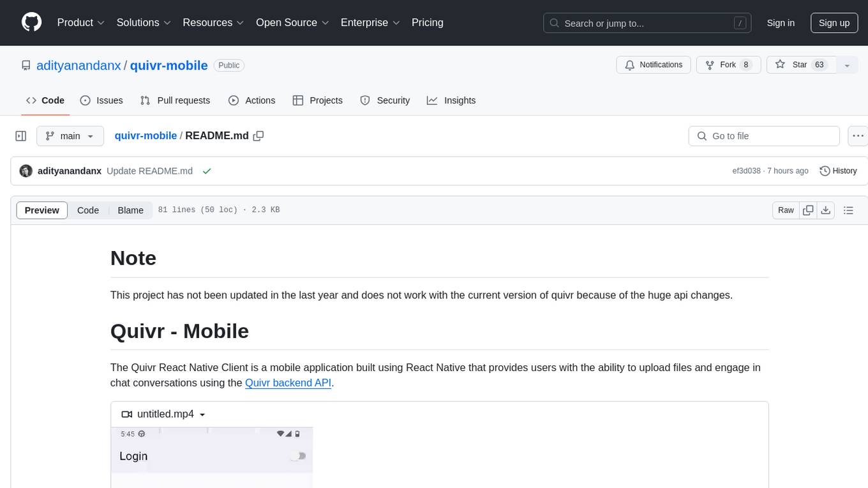Download the raw file
The width and height of the screenshot is (868, 488).
pos(825,210)
